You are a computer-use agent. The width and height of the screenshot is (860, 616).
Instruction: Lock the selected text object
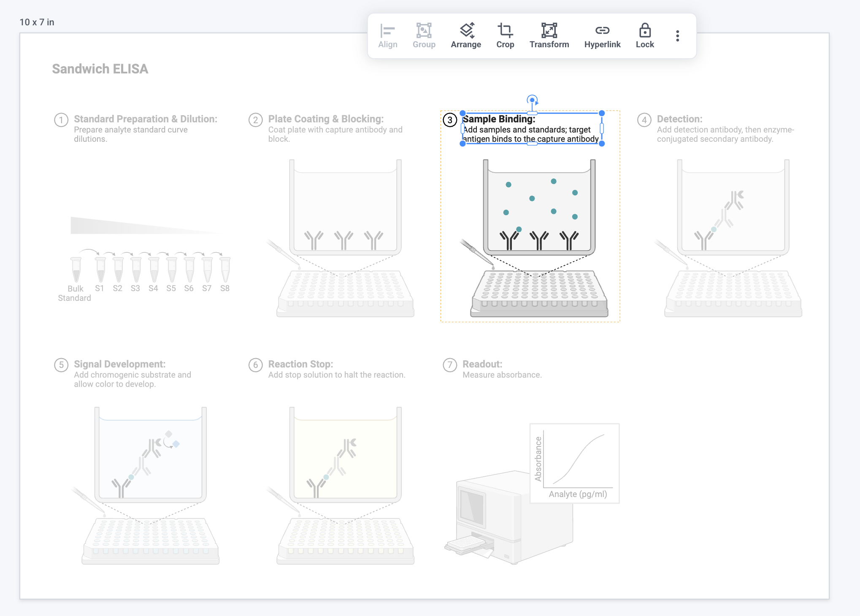point(644,36)
